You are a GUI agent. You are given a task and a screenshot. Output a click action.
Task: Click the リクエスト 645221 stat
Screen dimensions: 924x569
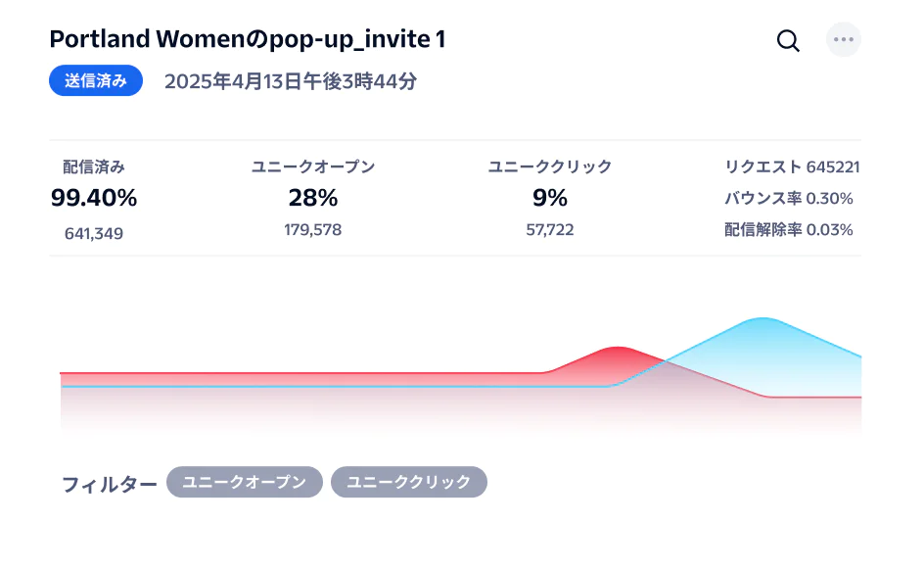[x=792, y=167]
